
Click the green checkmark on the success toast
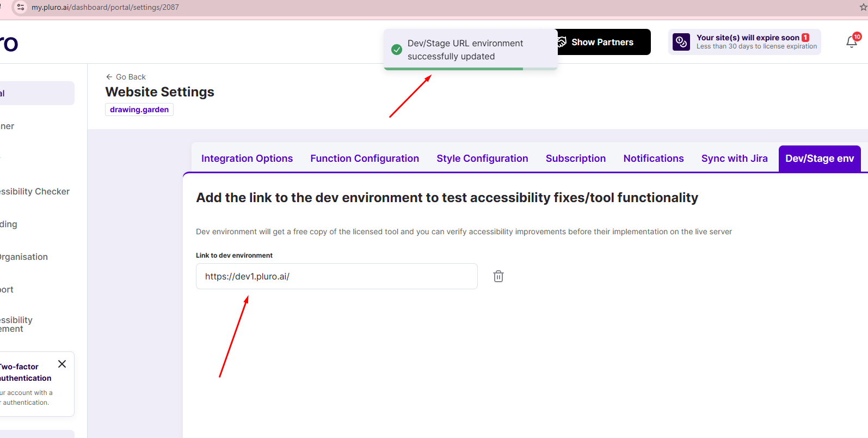point(397,50)
